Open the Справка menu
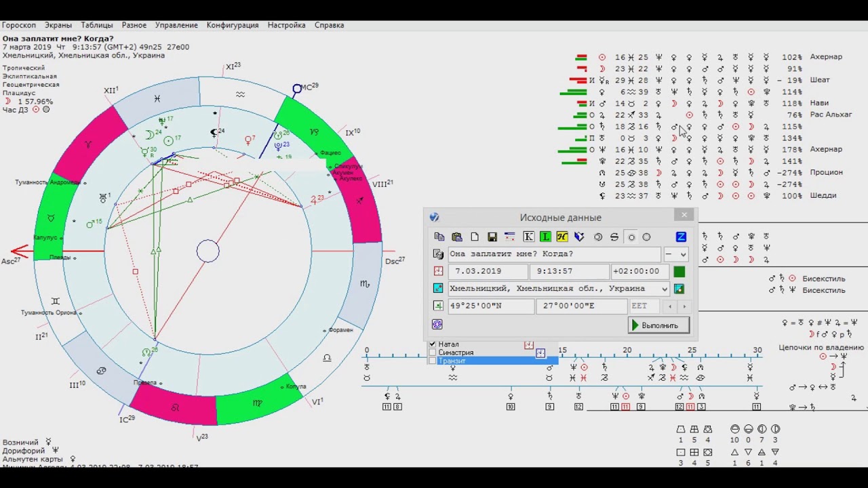Image resolution: width=868 pixels, height=488 pixels. coord(329,25)
